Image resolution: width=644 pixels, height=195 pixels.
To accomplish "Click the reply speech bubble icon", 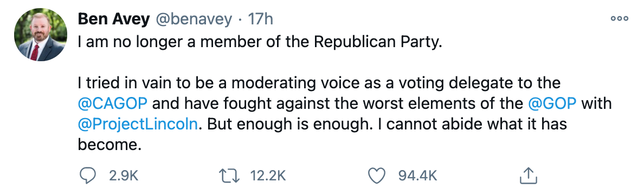I will 87,175.
